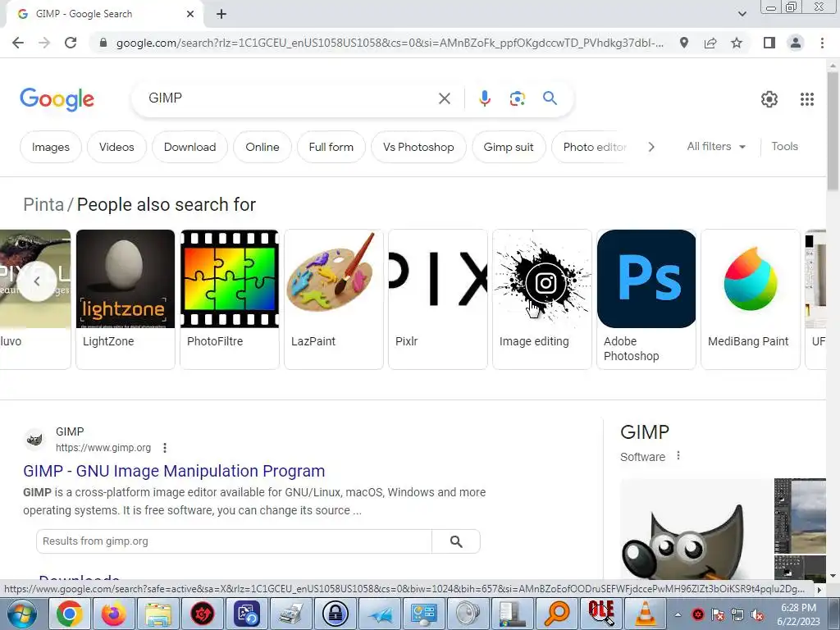Search gimp.org with the magnifier button
This screenshot has width=840, height=630.
pos(456,541)
